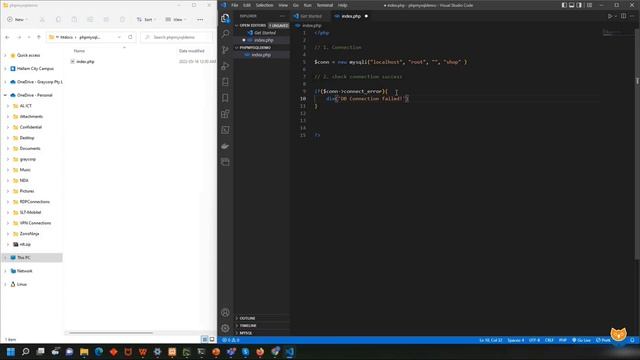This screenshot has height=360, width=640.
Task: Toggle Panel layout button in VS Code title bar
Action: pyautogui.click(x=572, y=5)
